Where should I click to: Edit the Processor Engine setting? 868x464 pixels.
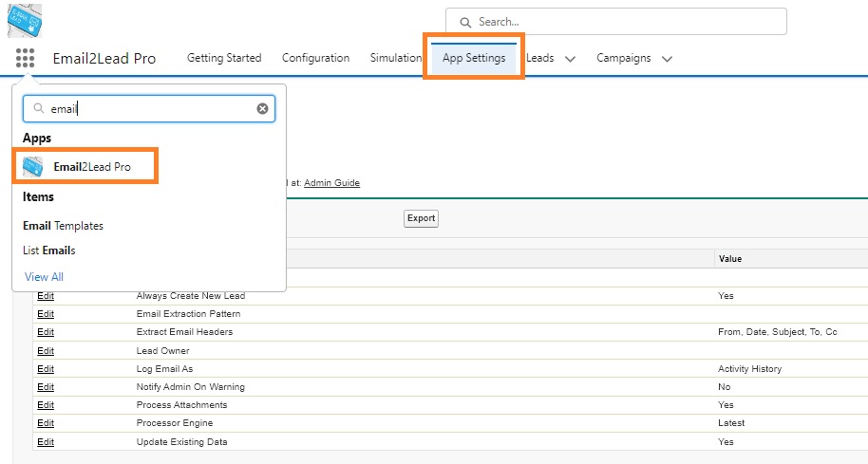[46, 423]
